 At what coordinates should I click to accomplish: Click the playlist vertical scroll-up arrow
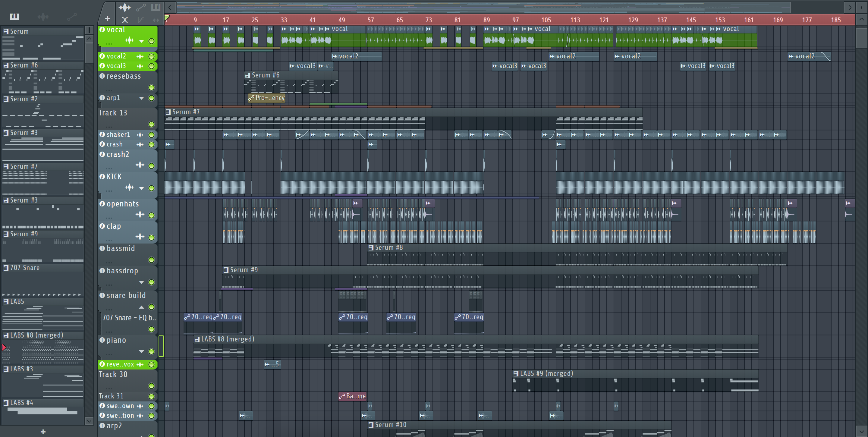coord(862,19)
